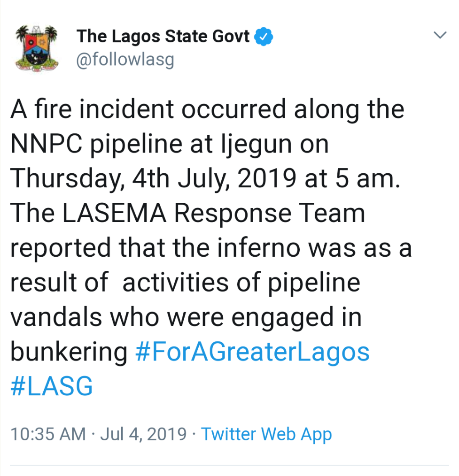Click the blue verified badge
This screenshot has height=476, width=459.
point(264,37)
